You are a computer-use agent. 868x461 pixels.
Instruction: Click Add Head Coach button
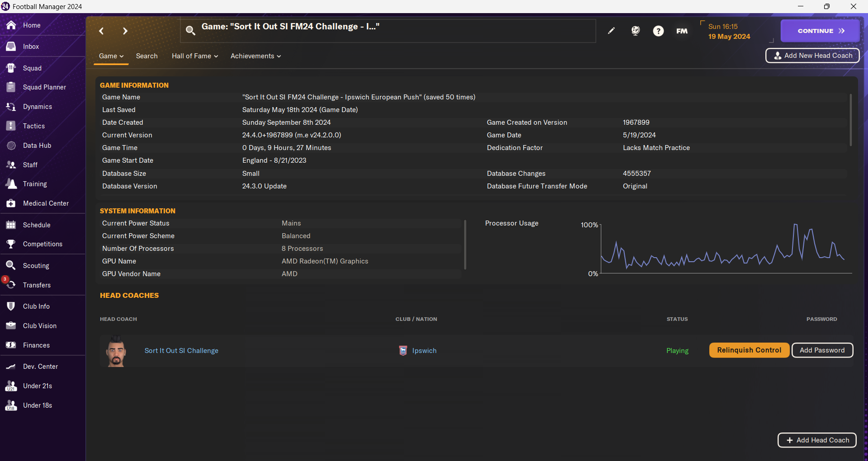point(817,440)
